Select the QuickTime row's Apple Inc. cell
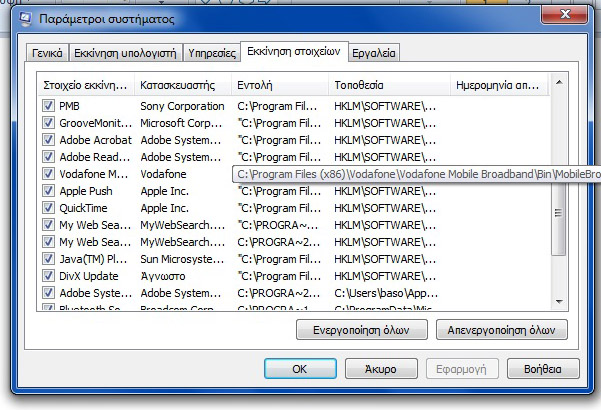The height and width of the screenshot is (410, 601). 164,208
